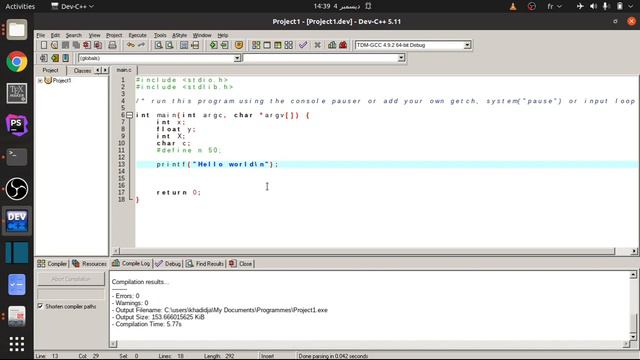Click the orange shield toolbar icon
640x360 pixels.
(x=239, y=45)
